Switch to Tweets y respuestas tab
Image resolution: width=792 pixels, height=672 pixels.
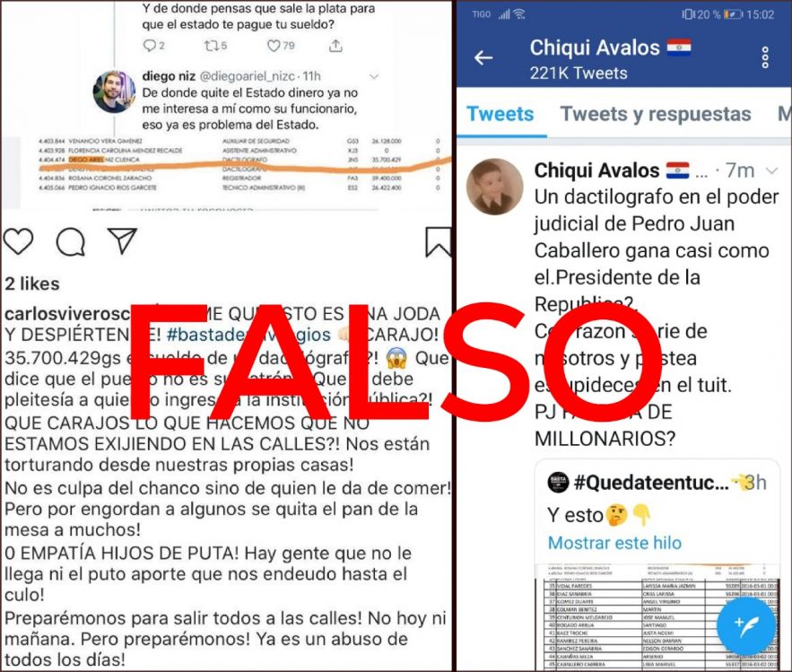[656, 114]
